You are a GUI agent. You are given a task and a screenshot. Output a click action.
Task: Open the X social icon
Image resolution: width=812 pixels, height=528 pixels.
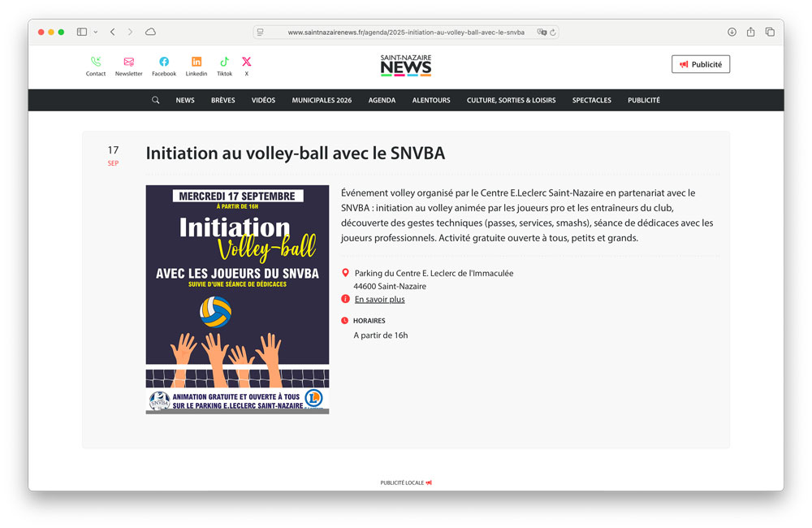[x=246, y=59]
